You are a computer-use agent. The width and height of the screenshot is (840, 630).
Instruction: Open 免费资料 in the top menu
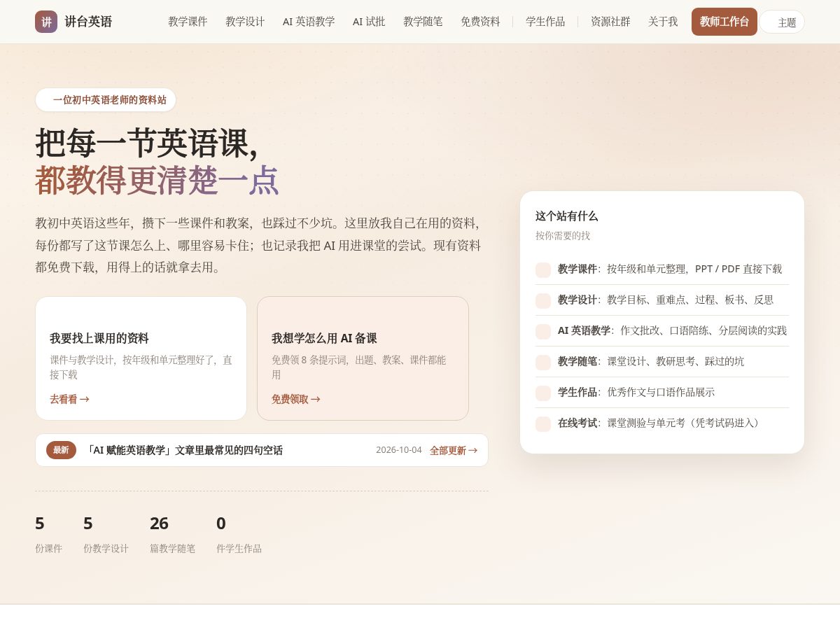point(480,22)
